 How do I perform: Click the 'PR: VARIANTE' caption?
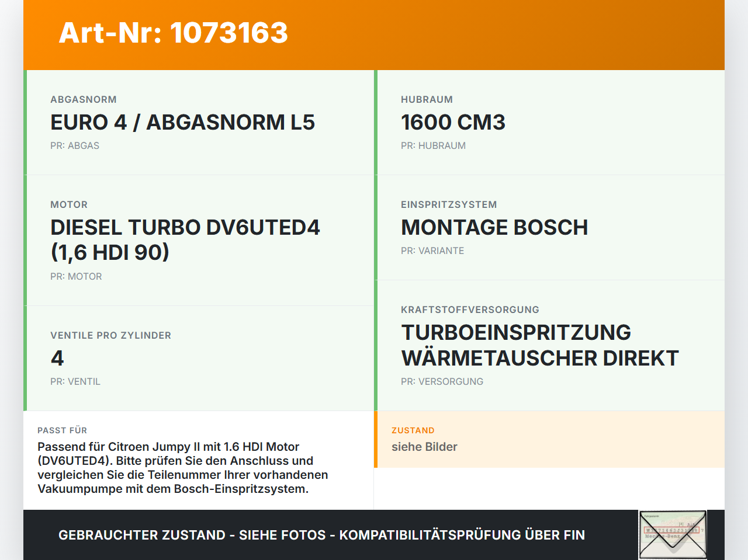pyautogui.click(x=432, y=251)
